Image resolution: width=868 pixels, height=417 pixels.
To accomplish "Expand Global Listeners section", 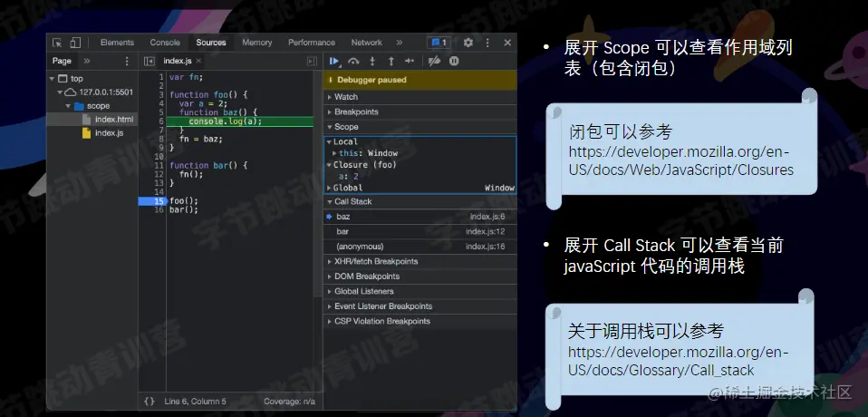I will pos(420,291).
